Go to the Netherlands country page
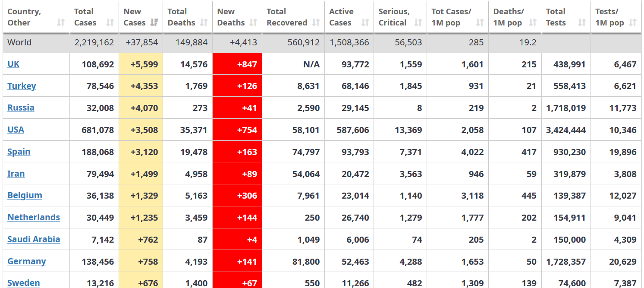The height and width of the screenshot is (288, 644). (34, 217)
